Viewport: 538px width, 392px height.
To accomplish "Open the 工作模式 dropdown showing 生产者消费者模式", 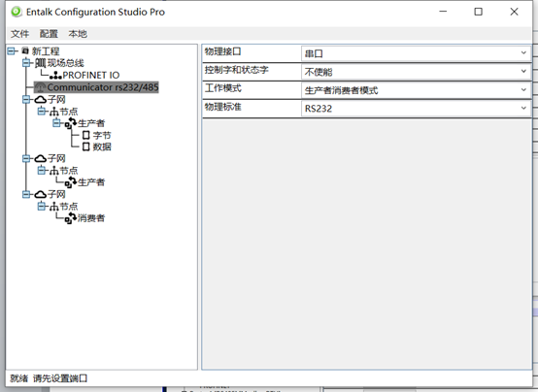I will tap(417, 90).
